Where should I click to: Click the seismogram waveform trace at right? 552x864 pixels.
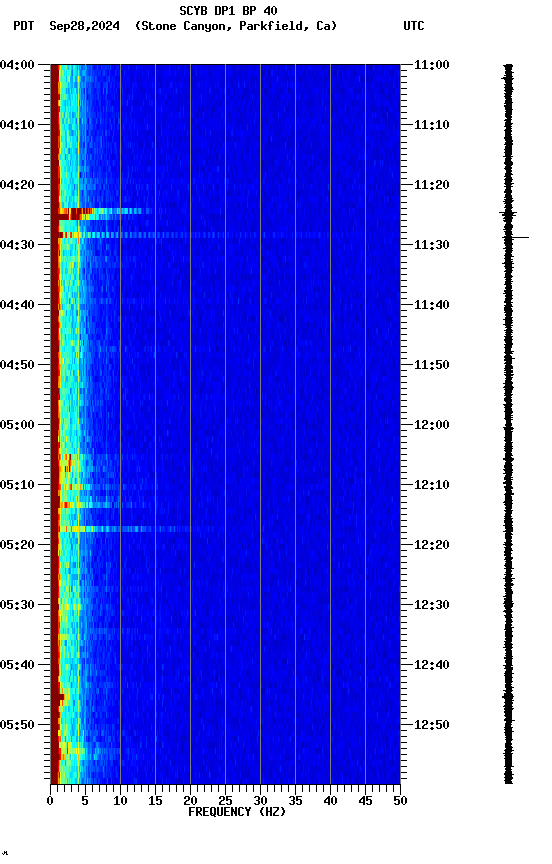pos(508,424)
